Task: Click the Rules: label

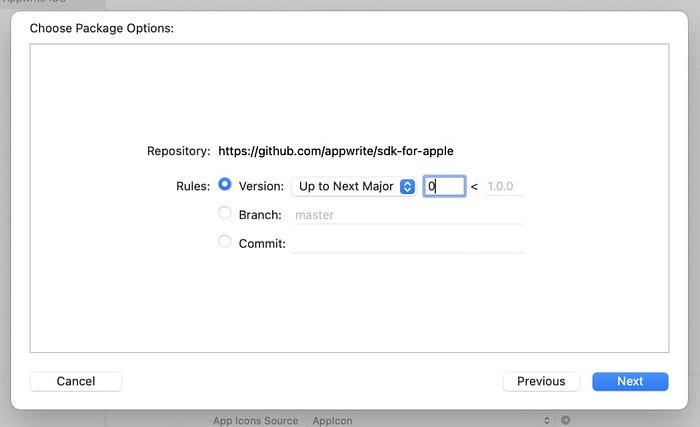Action: point(193,186)
